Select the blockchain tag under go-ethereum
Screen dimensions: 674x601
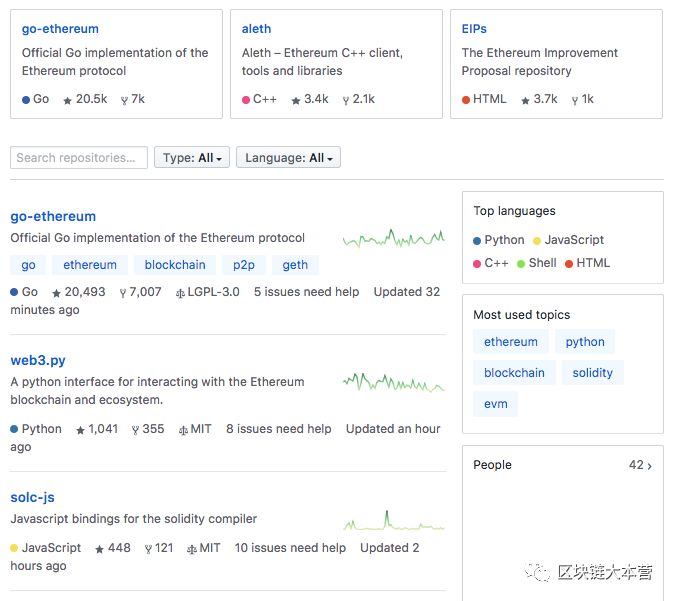(x=175, y=265)
